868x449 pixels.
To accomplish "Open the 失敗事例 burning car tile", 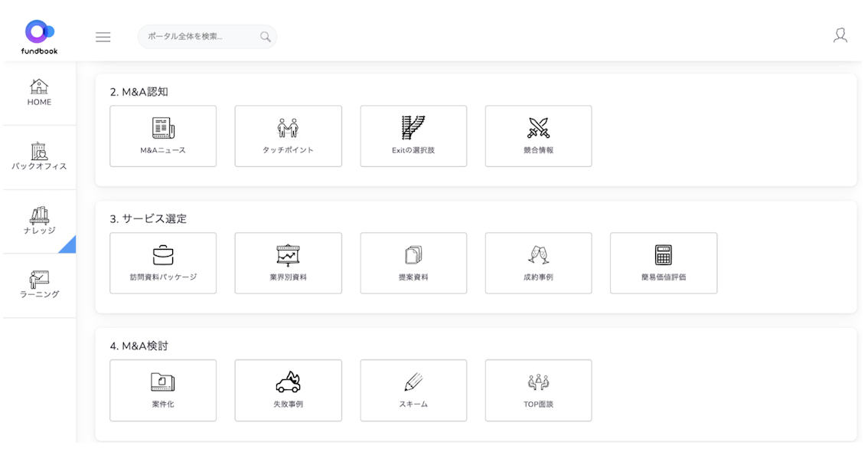I will [x=288, y=391].
